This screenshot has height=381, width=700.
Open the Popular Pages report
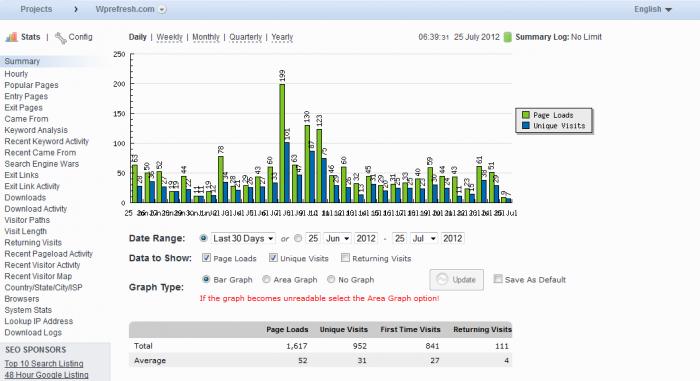[x=31, y=85]
